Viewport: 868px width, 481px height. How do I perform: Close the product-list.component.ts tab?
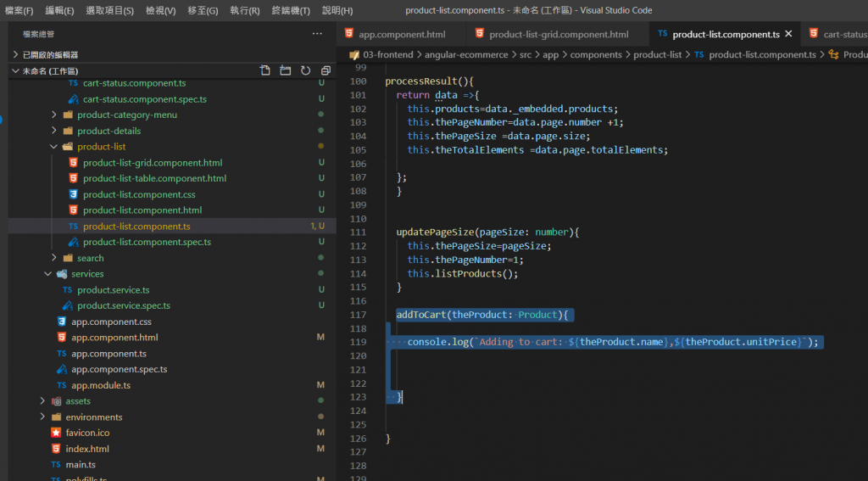(789, 34)
